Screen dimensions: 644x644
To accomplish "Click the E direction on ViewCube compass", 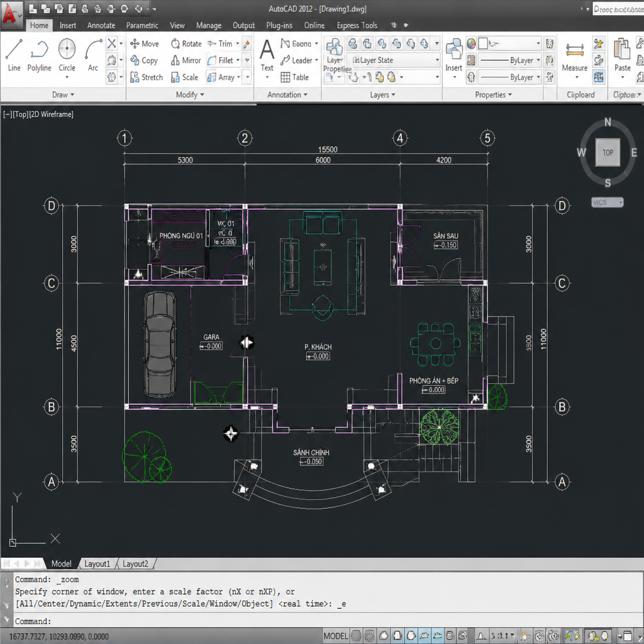I will pyautogui.click(x=634, y=153).
